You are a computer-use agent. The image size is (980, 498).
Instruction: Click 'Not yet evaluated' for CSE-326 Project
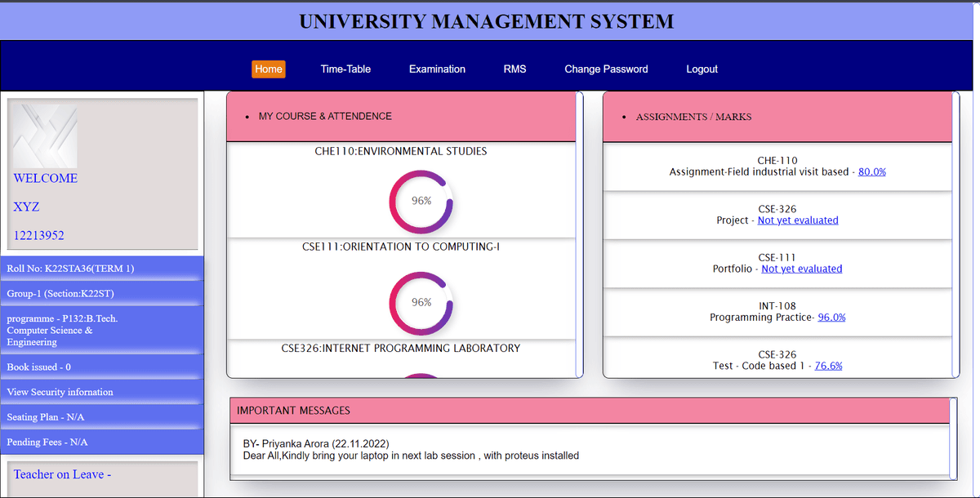tap(798, 220)
